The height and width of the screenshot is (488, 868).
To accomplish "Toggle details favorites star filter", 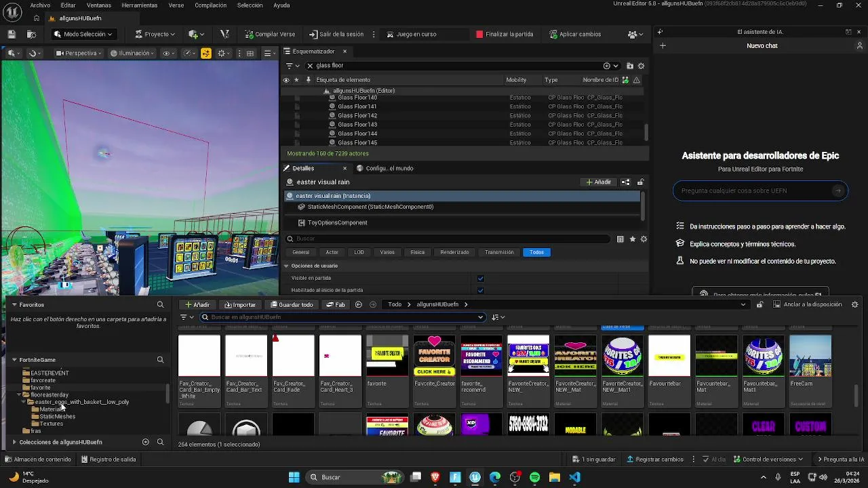I will tap(633, 239).
